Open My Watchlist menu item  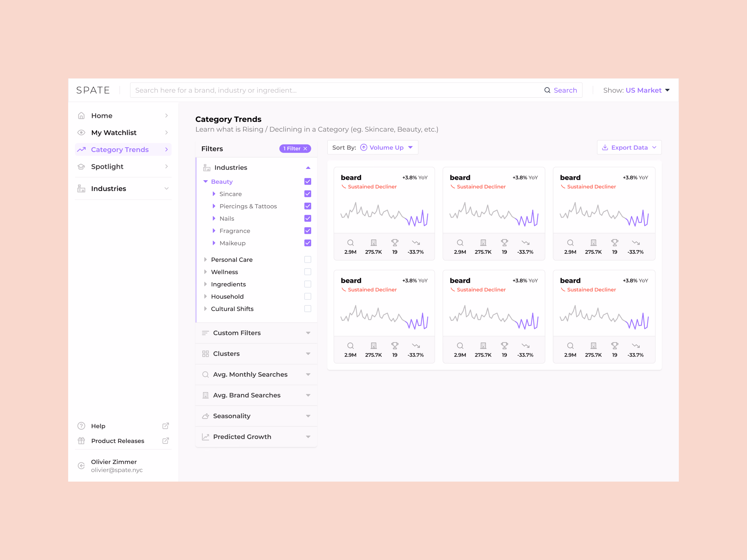[x=123, y=132]
